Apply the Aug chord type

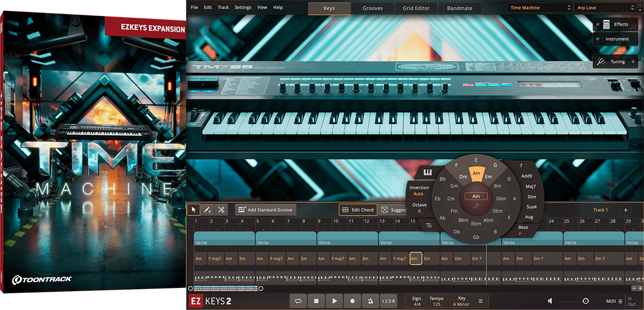[529, 217]
